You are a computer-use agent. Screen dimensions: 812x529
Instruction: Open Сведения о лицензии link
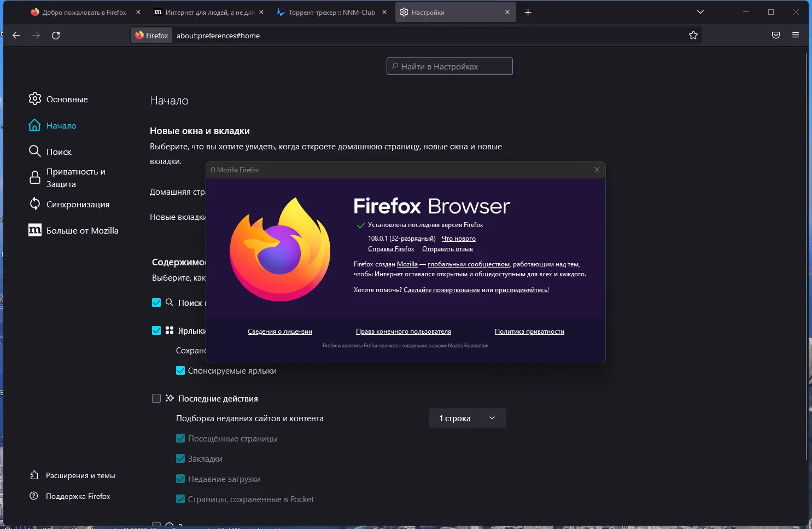(280, 332)
